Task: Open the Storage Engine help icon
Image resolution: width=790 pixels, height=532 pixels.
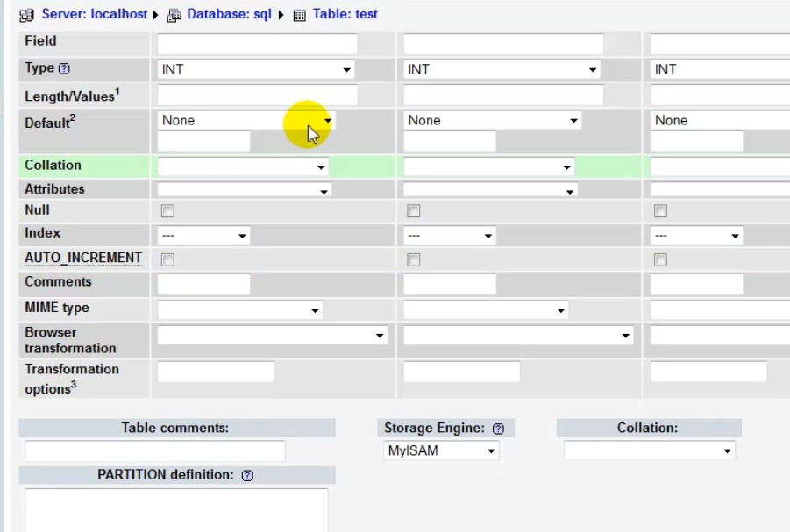Action: click(x=498, y=429)
